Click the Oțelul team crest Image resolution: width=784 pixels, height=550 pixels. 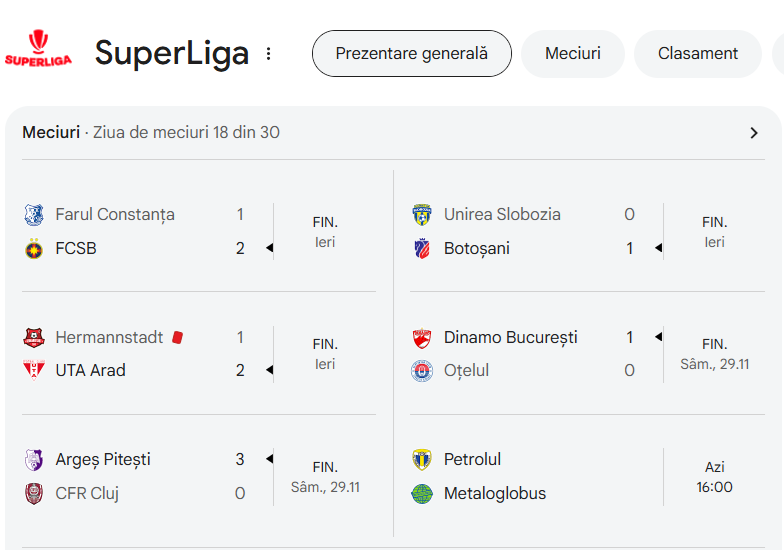[x=422, y=371]
